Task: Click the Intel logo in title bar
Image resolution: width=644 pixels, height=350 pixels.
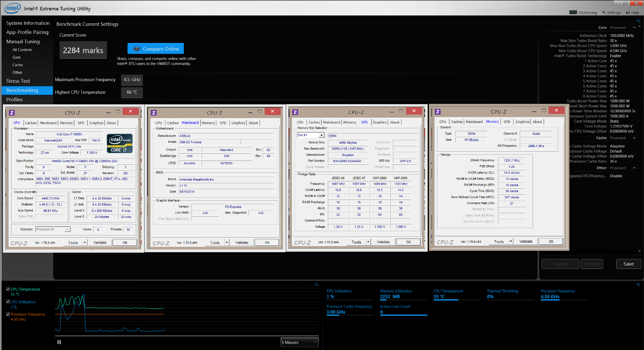Action: click(12, 8)
